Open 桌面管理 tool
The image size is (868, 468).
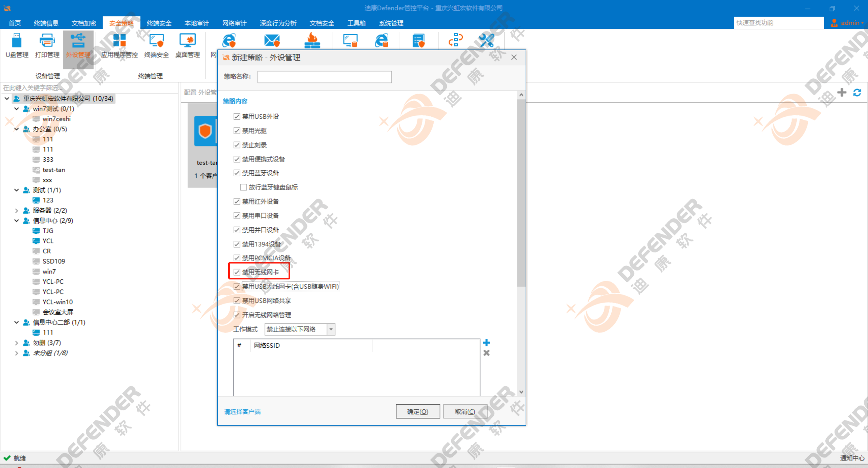pos(188,46)
